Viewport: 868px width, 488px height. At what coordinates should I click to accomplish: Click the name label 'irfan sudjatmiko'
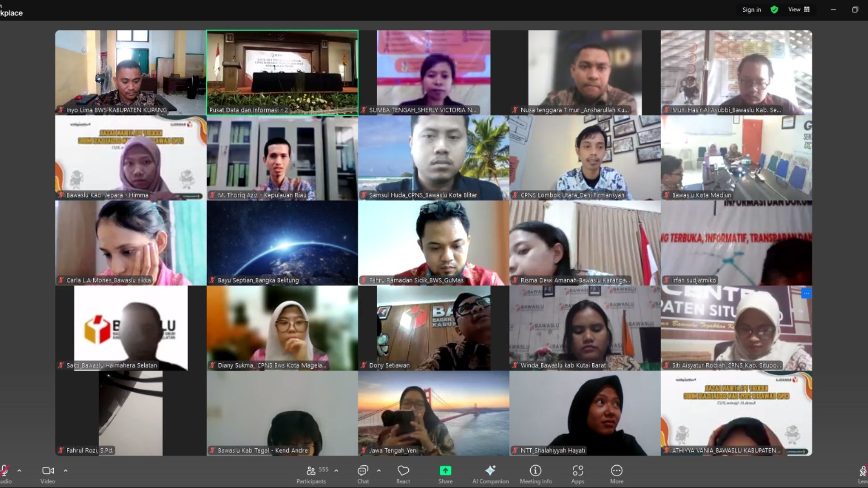tap(694, 280)
